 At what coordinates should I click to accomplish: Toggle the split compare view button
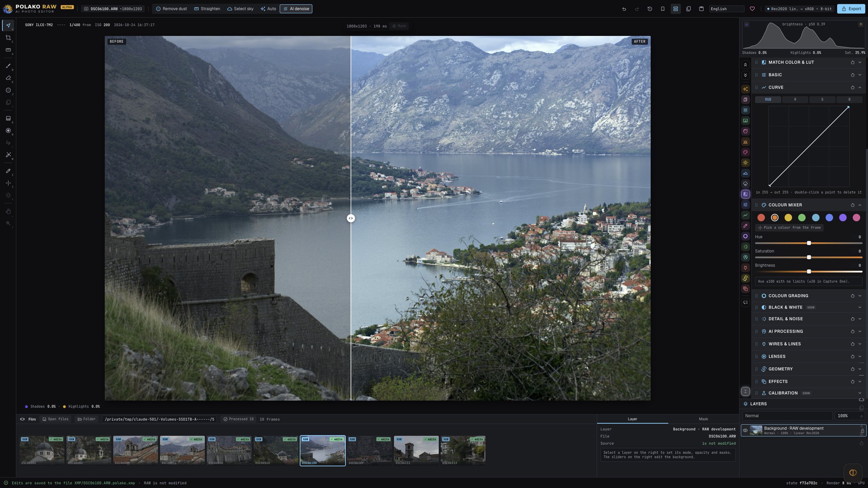click(x=675, y=9)
